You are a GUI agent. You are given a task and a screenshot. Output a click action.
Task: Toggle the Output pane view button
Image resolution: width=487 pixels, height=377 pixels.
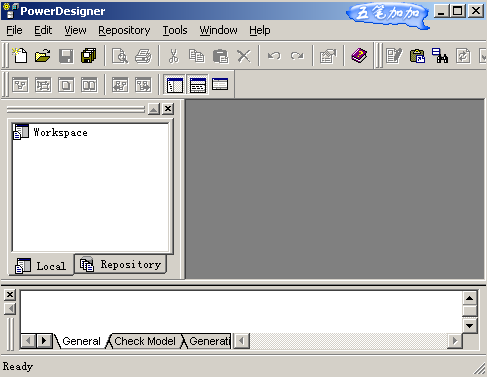click(198, 85)
